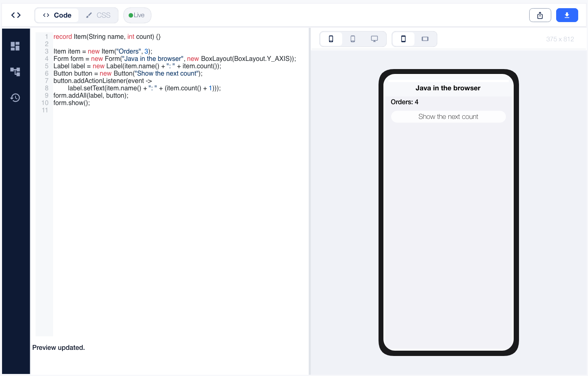Screen dimensions: 588x376
Task: Click the addActionListener code line
Action: (102, 81)
